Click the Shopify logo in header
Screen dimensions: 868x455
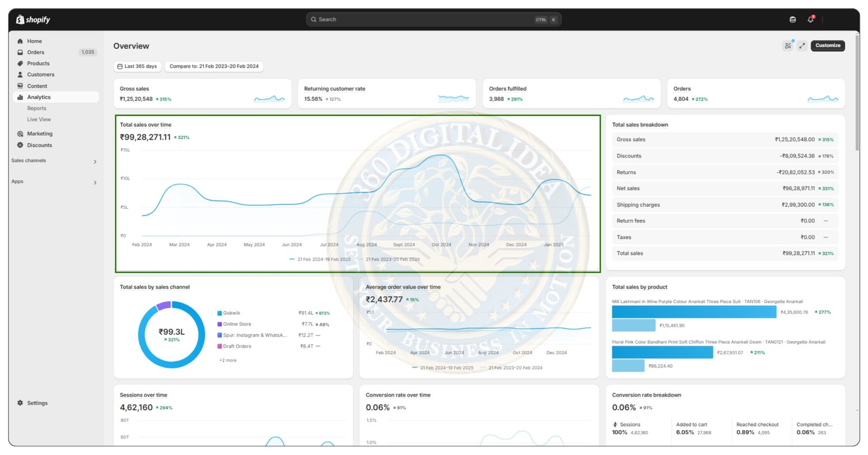pyautogui.click(x=33, y=20)
